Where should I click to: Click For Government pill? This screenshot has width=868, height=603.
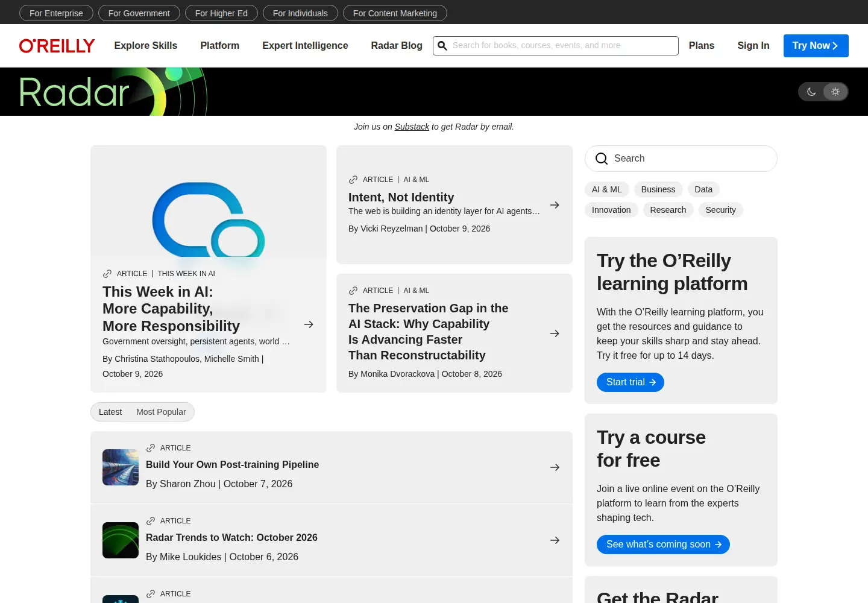139,13
